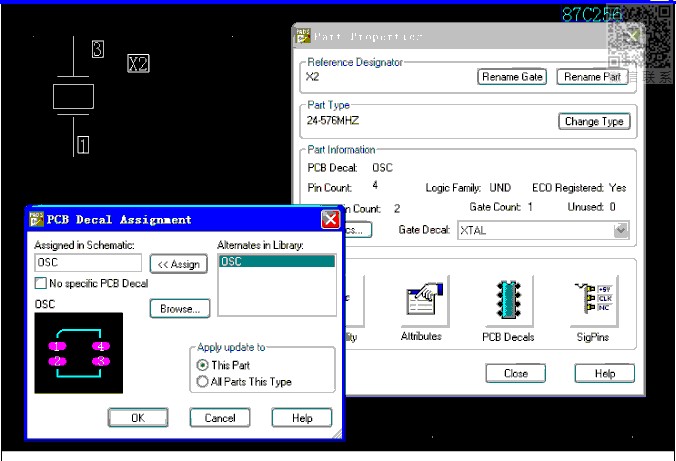Click Close in Part Properties
The image size is (676, 461).
(x=516, y=373)
